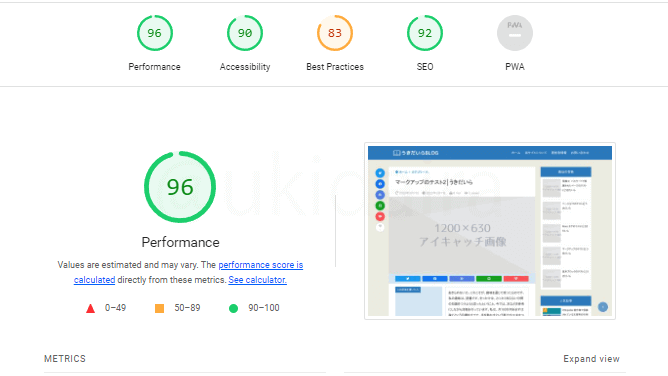
Task: Click the PWA category label
Action: (515, 67)
